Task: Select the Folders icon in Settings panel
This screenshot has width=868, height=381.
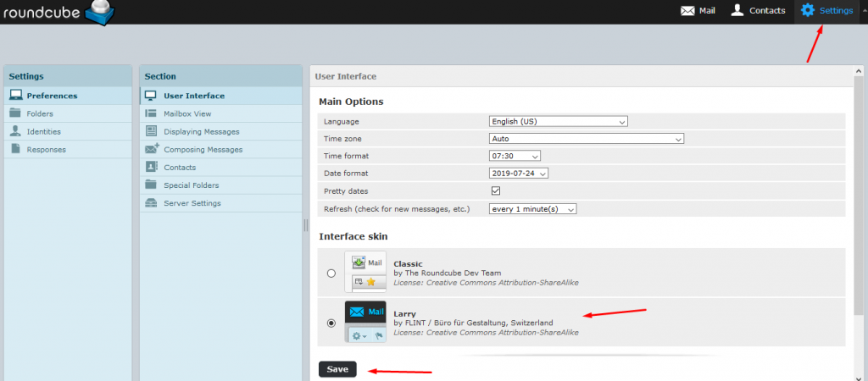Action: [x=15, y=113]
